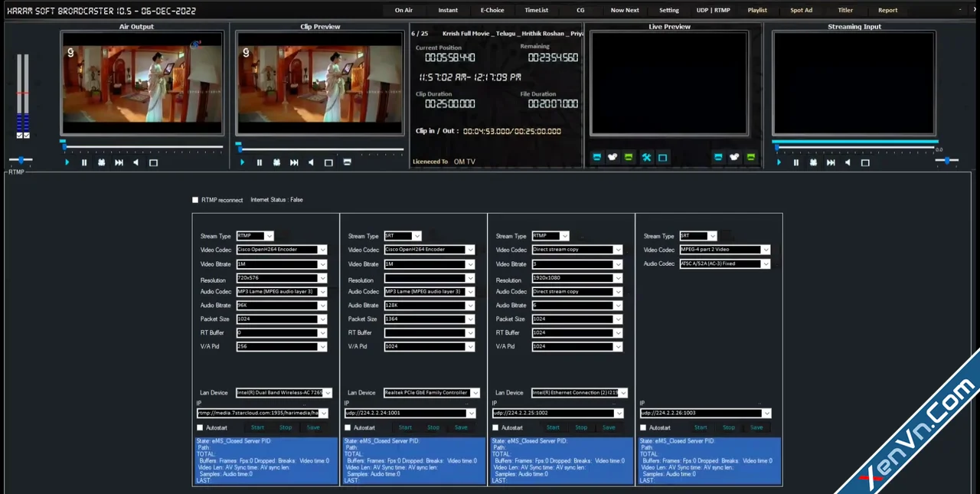This screenshot has height=494, width=980.
Task: Click first white camera icon under Live Preview
Action: [x=612, y=157]
